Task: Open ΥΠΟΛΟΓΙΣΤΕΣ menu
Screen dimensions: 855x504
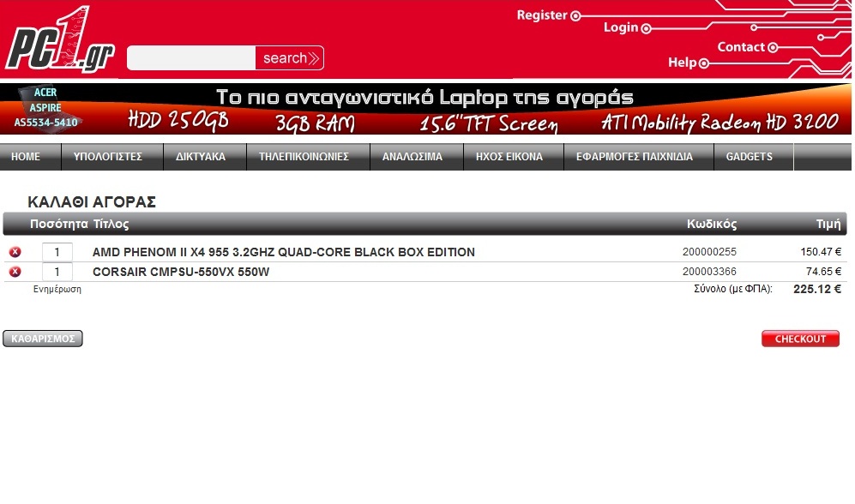Action: pyautogui.click(x=108, y=156)
